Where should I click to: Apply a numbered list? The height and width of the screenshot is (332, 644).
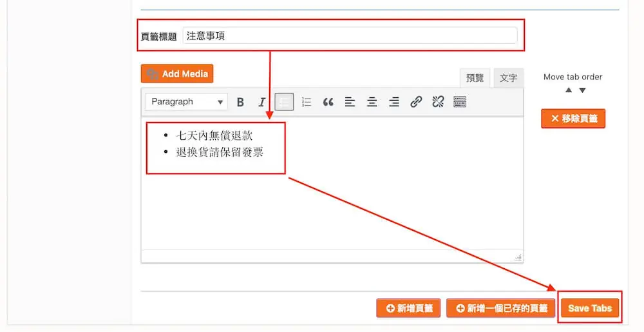[307, 102]
